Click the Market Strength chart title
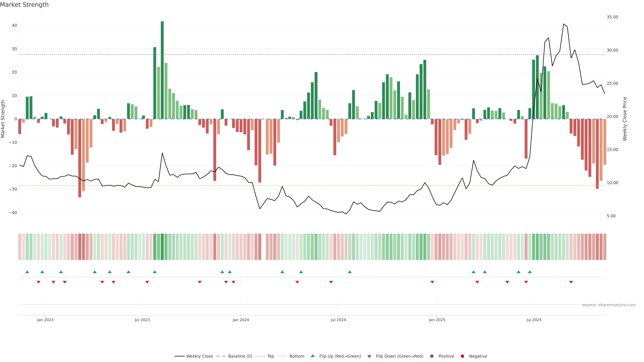 point(24,5)
